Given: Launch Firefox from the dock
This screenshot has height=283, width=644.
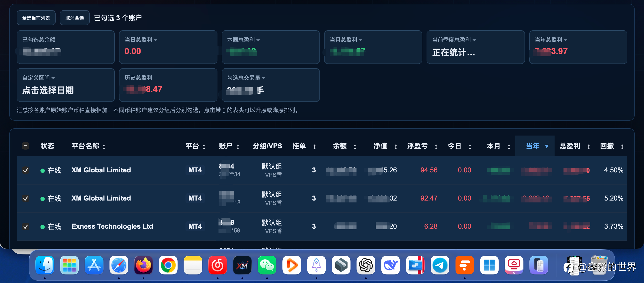Looking at the screenshot, I should point(144,265).
